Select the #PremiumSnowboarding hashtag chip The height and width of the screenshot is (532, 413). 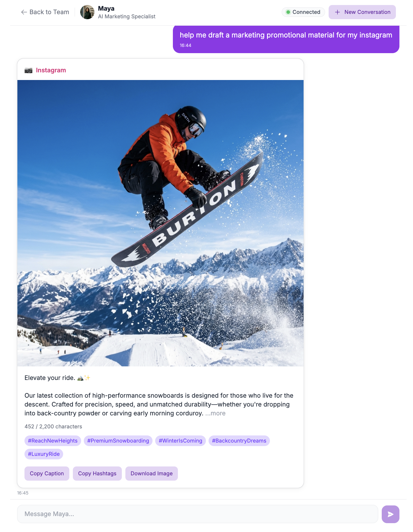point(118,441)
